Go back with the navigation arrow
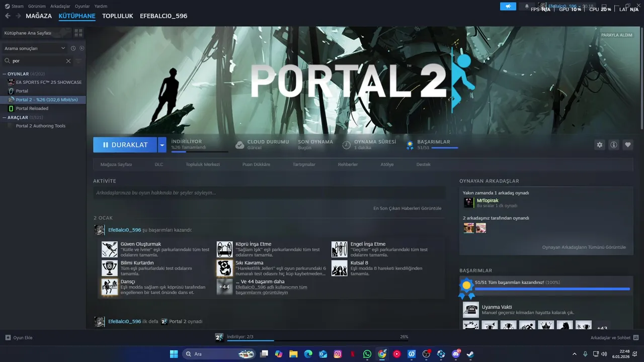 8,16
